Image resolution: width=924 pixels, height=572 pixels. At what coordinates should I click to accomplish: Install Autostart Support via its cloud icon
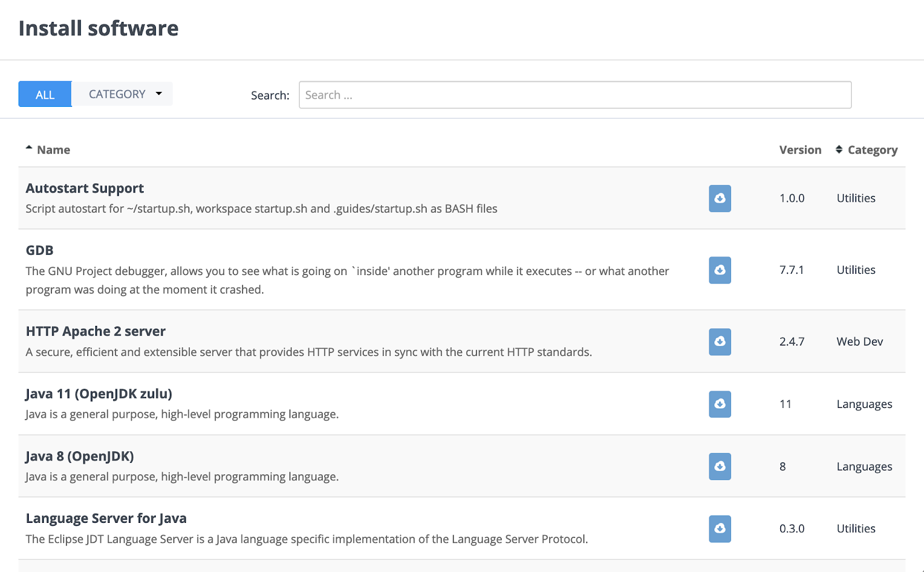(720, 198)
